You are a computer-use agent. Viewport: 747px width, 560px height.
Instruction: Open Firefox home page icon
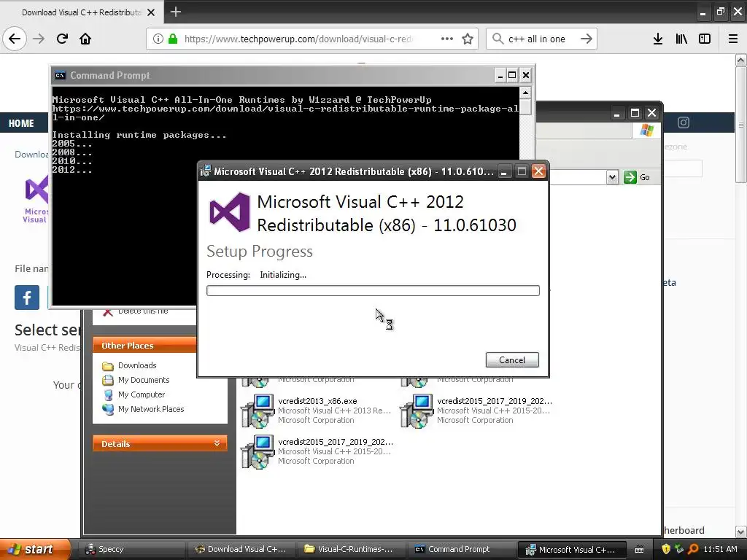85,39
